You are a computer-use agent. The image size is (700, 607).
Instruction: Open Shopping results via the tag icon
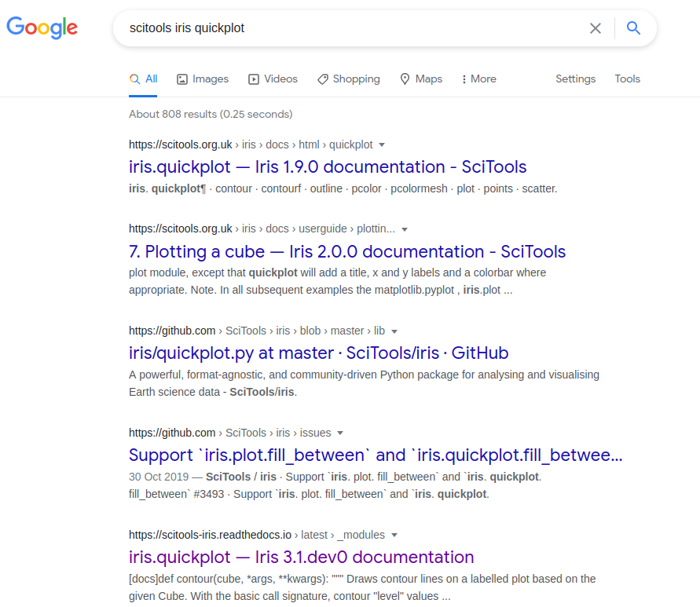click(321, 79)
